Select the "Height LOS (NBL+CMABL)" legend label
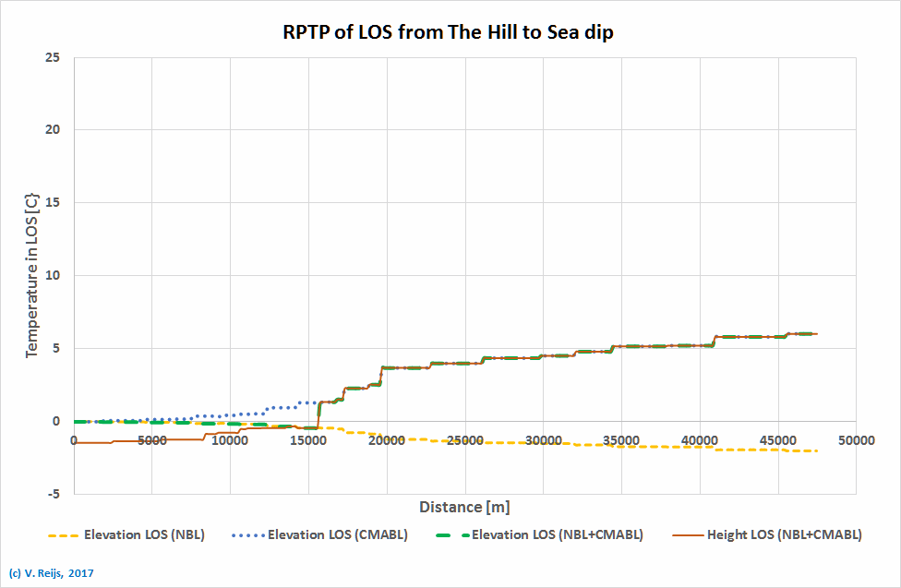The height and width of the screenshot is (588, 901). [x=783, y=534]
